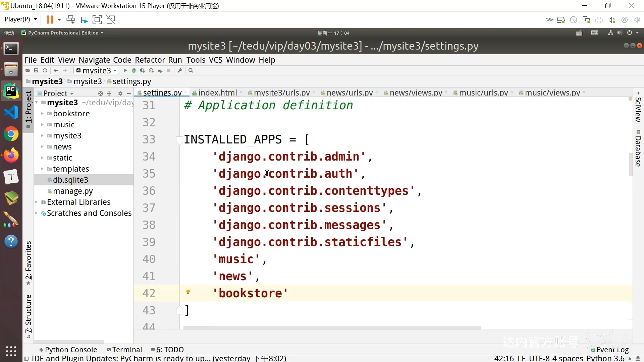The height and width of the screenshot is (362, 644).
Task: Click the Firefox browser icon in dock
Action: tap(11, 155)
